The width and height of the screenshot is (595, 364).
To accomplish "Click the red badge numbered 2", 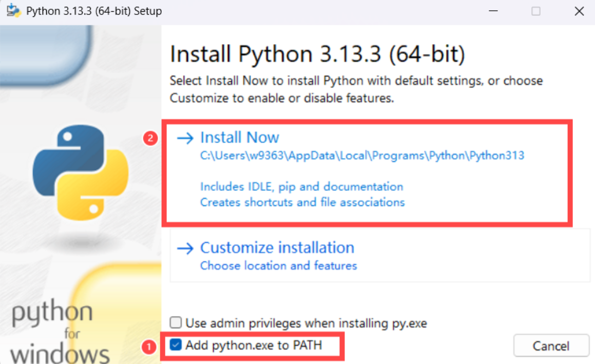I will tap(149, 138).
